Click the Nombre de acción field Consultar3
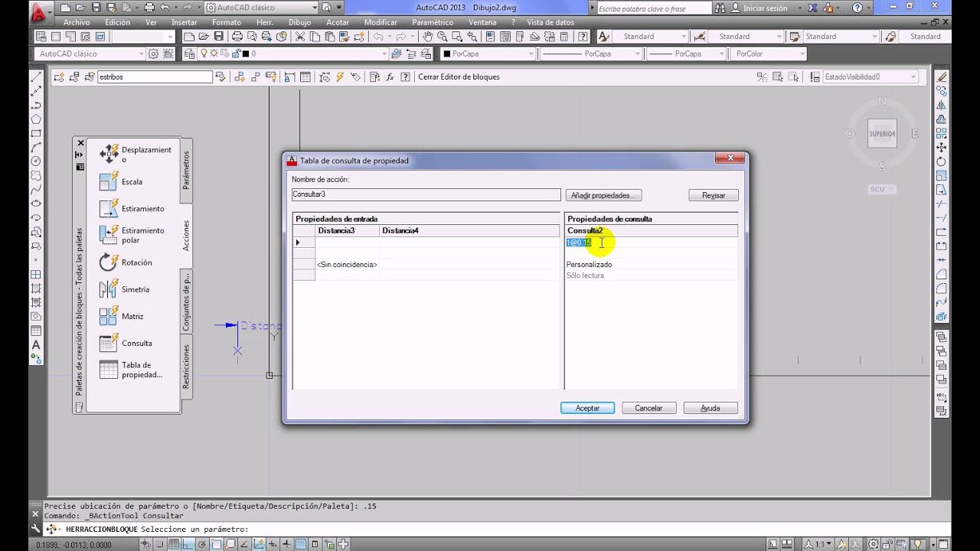 [426, 194]
